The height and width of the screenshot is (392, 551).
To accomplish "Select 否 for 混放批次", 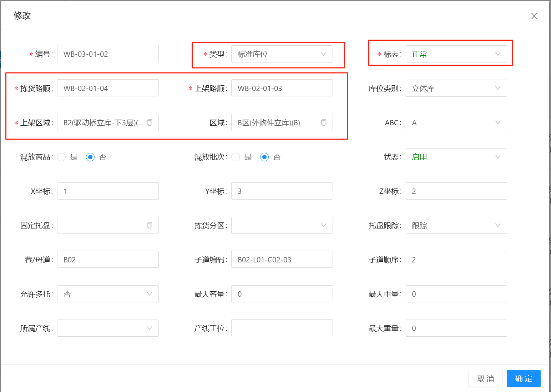I will pyautogui.click(x=264, y=157).
